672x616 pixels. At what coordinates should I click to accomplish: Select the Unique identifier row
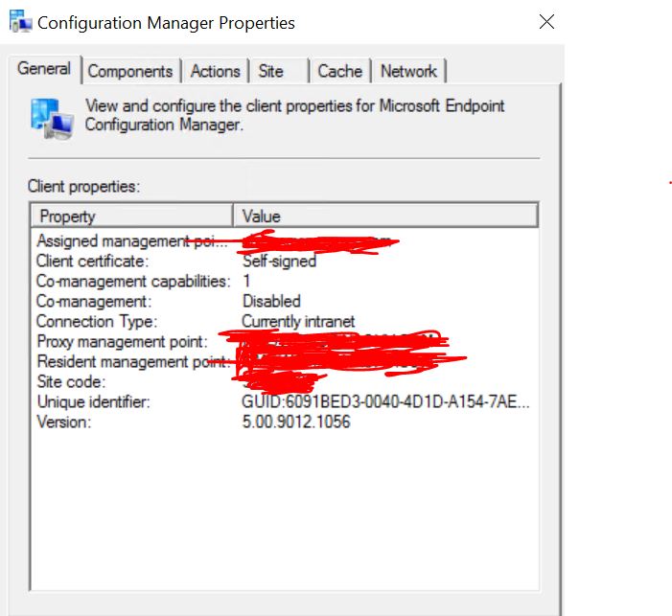pyautogui.click(x=285, y=402)
